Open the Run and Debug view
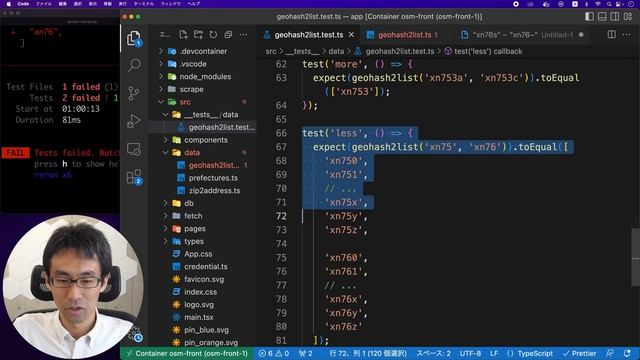The image size is (640, 360). [134, 121]
